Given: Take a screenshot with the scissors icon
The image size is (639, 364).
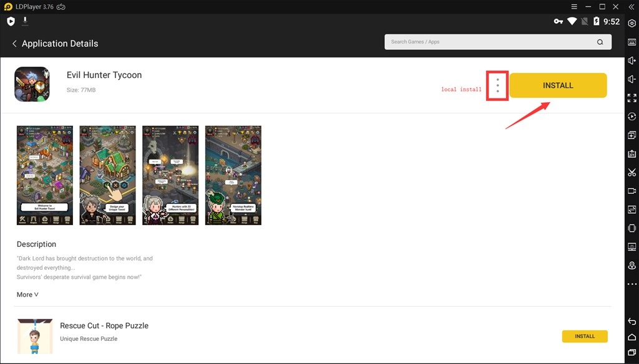Looking at the screenshot, I should click(x=632, y=172).
